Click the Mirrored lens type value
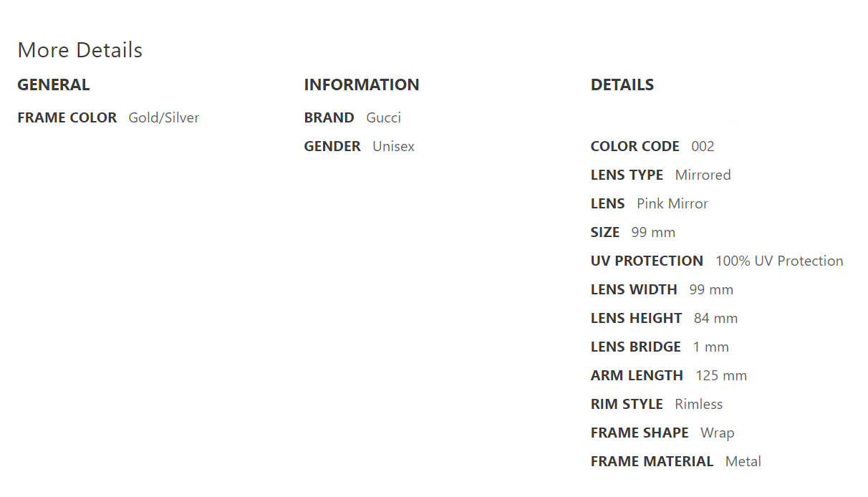 703,175
